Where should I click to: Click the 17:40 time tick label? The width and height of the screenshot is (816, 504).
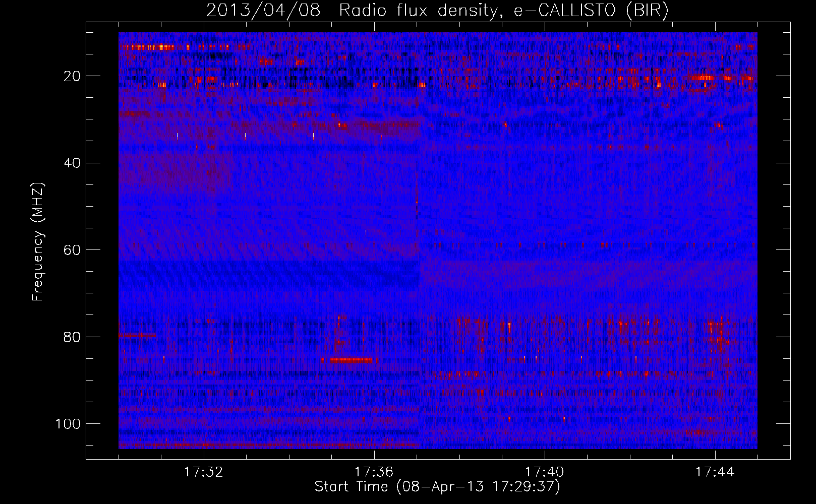click(x=544, y=472)
